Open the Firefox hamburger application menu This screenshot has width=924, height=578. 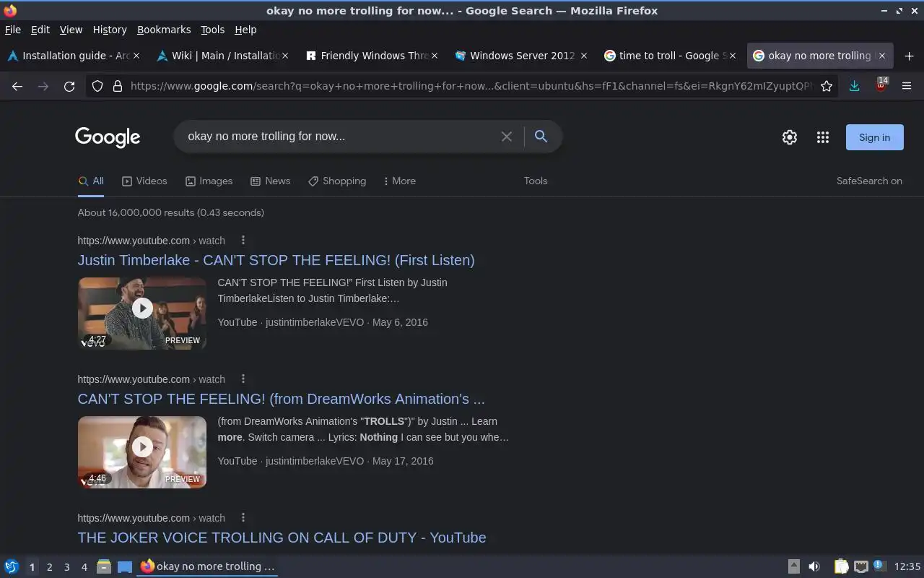[907, 86]
